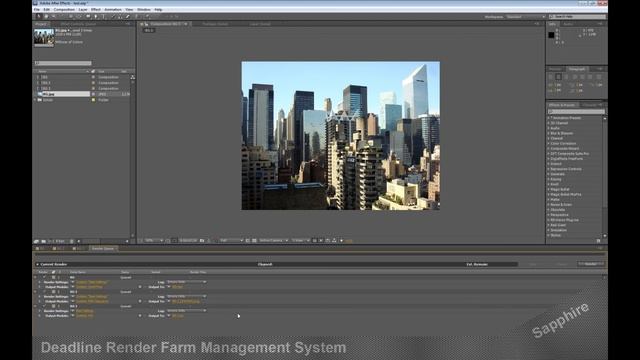Select the Puppet Pin tool
This screenshot has height=360, width=640.
click(x=147, y=16)
